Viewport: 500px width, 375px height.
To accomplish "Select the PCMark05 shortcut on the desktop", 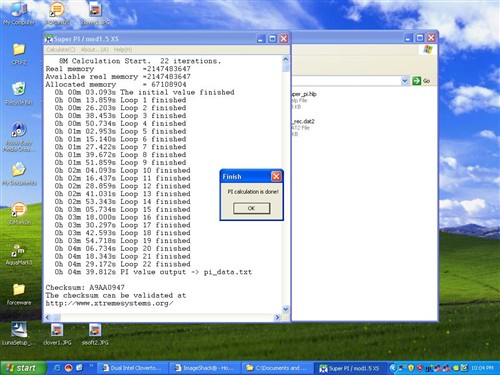I will coord(57,14).
